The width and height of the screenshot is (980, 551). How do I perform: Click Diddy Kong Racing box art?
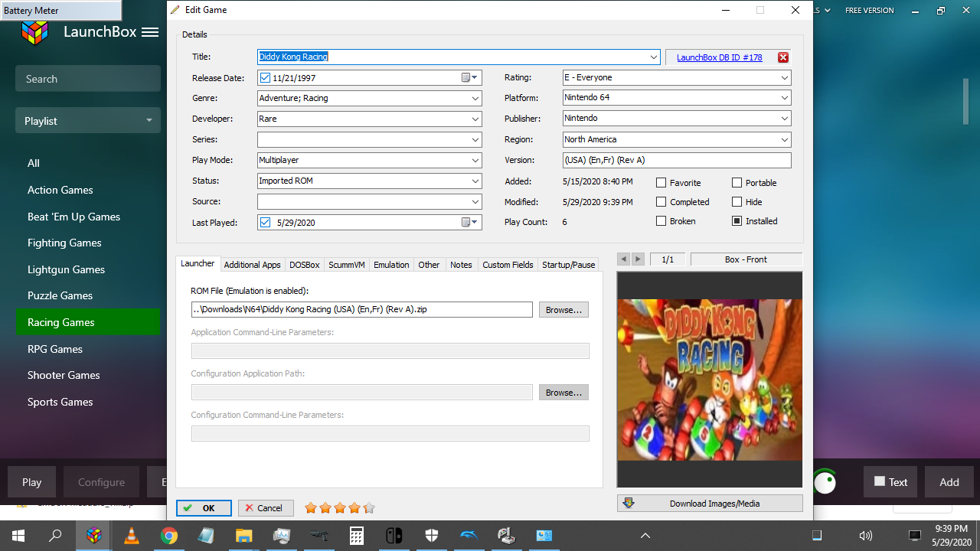[x=710, y=380]
